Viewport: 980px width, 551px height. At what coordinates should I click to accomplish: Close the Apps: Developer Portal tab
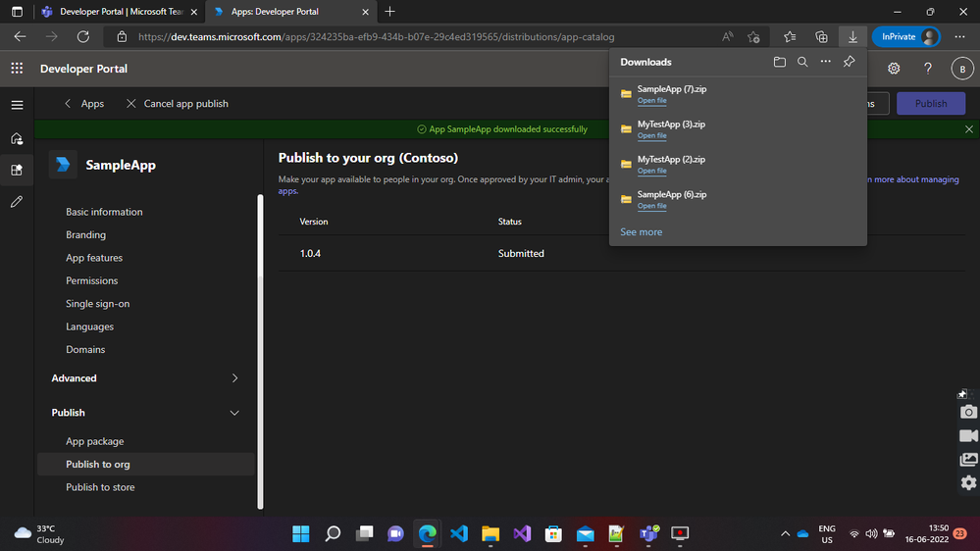[x=365, y=12]
